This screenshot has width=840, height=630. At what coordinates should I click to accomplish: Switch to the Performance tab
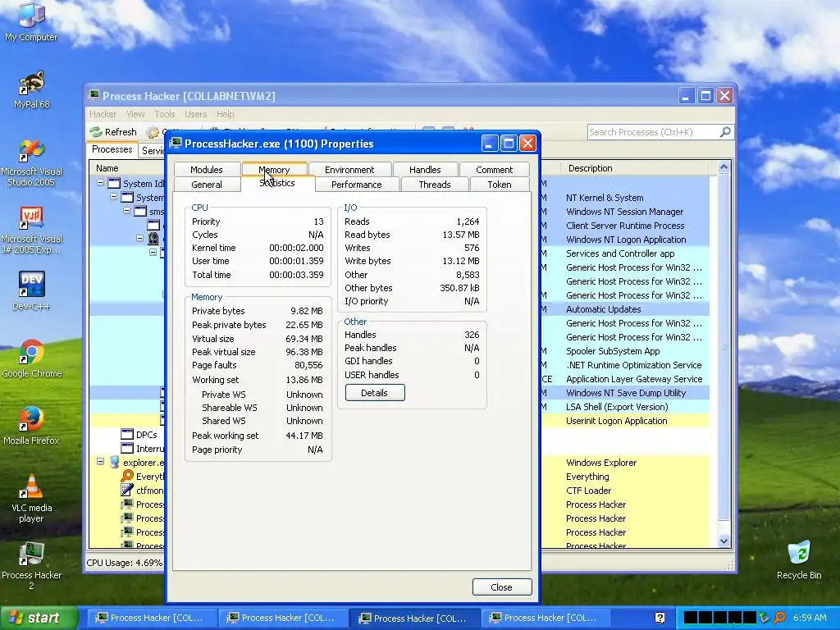coord(356,185)
